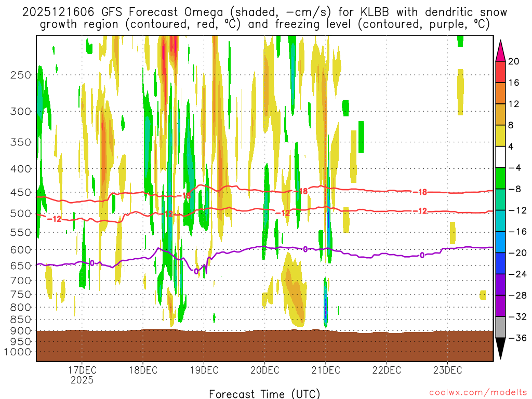Viewport: 532px width, 399px height.
Task: Click the magenta arrow atop the color bar
Action: tap(501, 50)
